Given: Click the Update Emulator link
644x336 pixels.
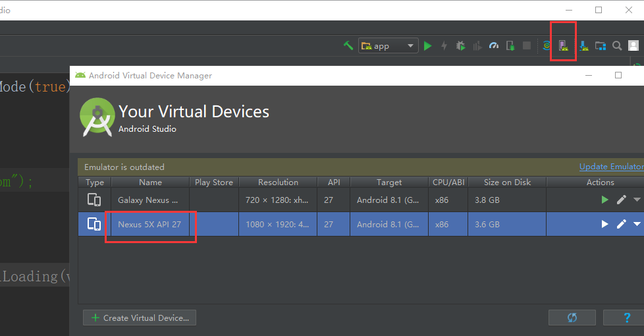Looking at the screenshot, I should point(611,167).
